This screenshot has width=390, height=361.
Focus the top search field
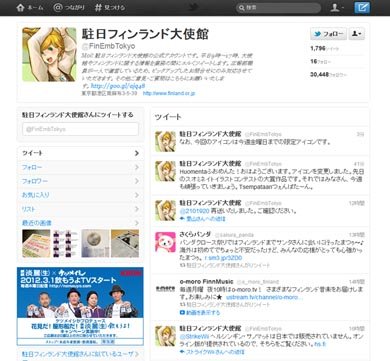point(279,8)
